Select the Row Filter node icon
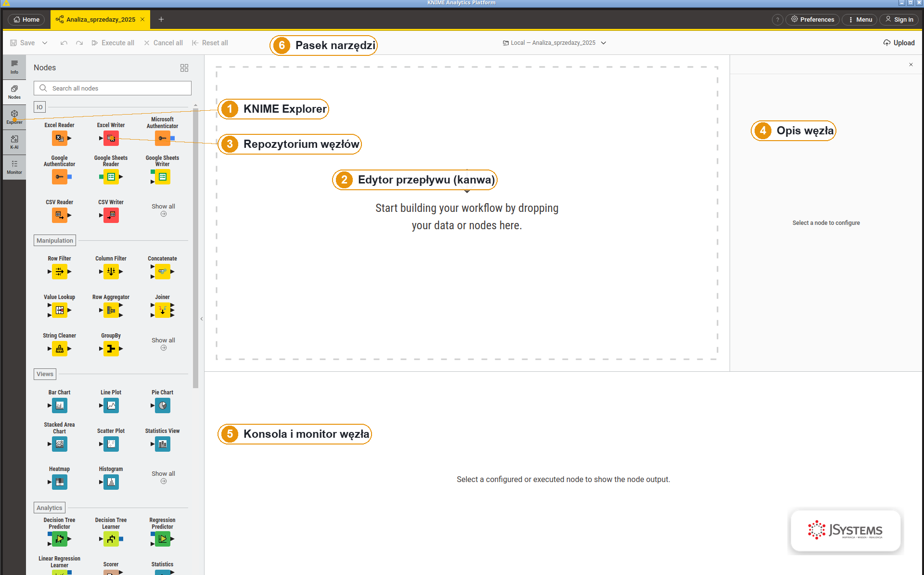The height and width of the screenshot is (575, 924). pos(60,272)
